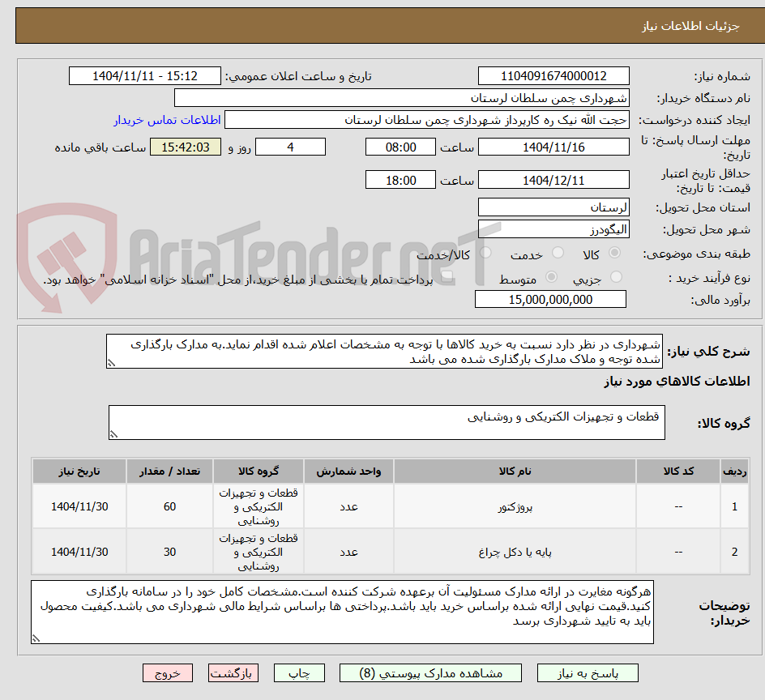This screenshot has height=700, width=765.
Task: Click the price validity date 1404/12/11
Action: point(553,180)
